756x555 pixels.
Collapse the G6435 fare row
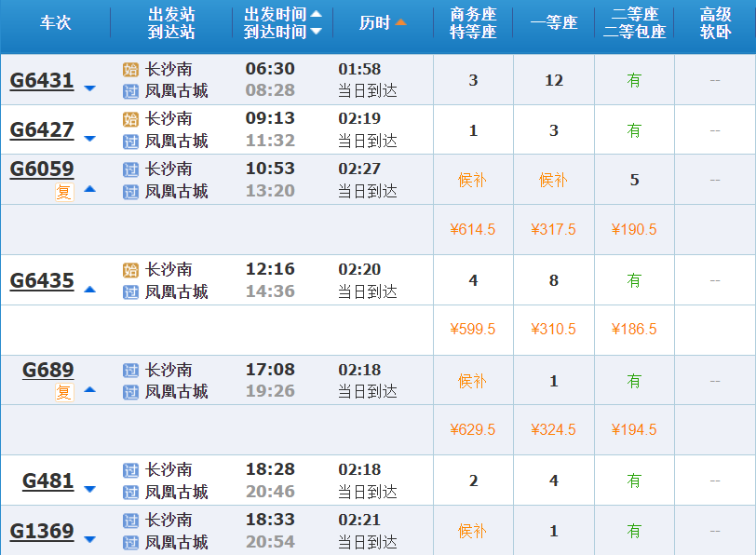(x=89, y=290)
